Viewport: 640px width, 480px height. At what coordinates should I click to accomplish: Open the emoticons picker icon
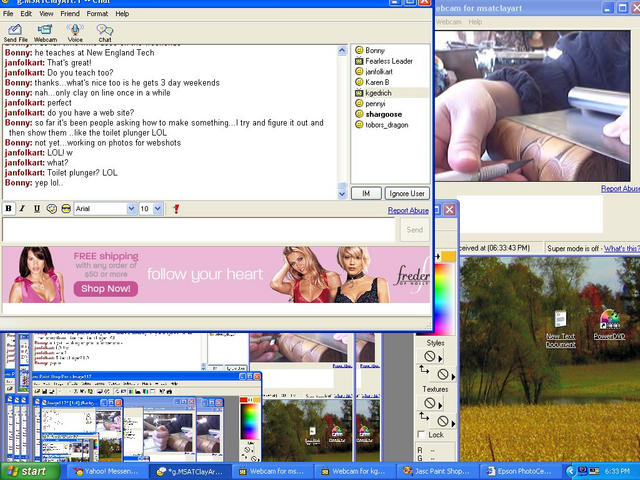(66, 209)
